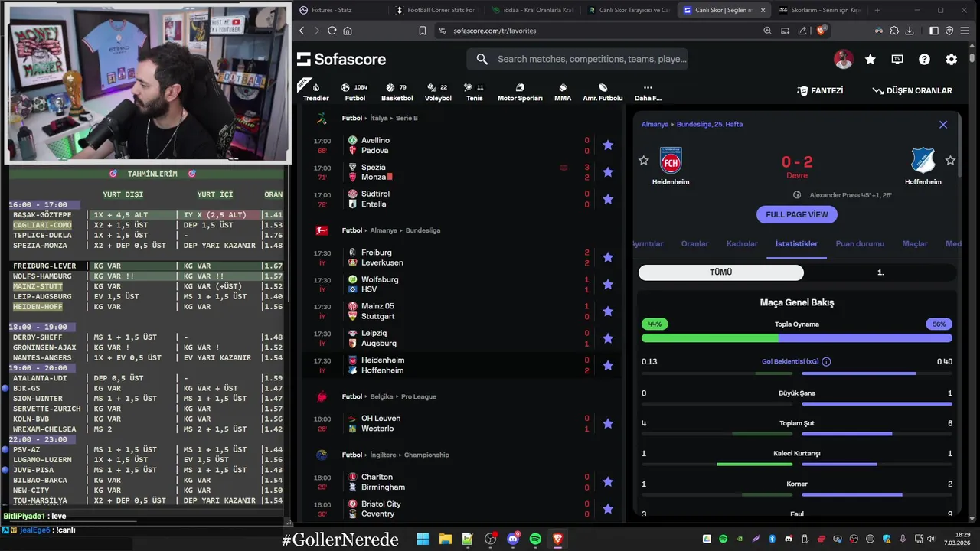Open the Sofascore help question icon
The height and width of the screenshot is (551, 980).
click(x=924, y=59)
